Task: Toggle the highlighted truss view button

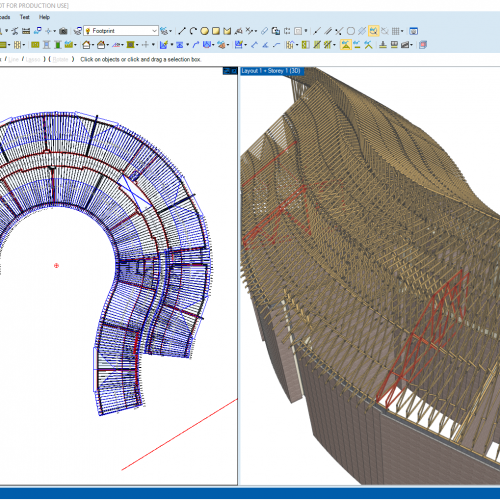Action: (346, 45)
